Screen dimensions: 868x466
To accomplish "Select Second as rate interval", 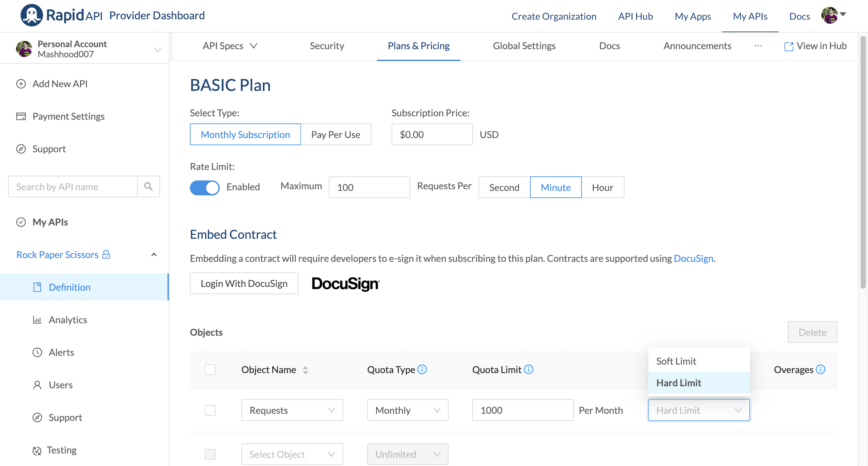I will [504, 187].
